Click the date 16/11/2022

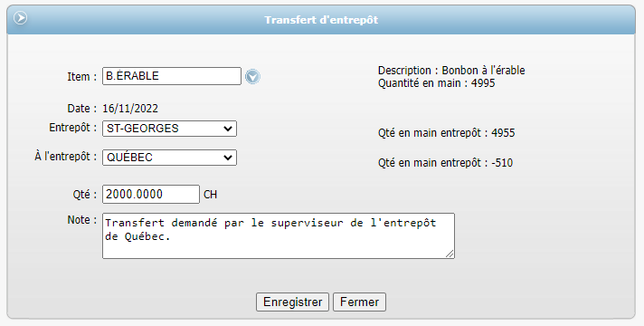pyautogui.click(x=130, y=109)
